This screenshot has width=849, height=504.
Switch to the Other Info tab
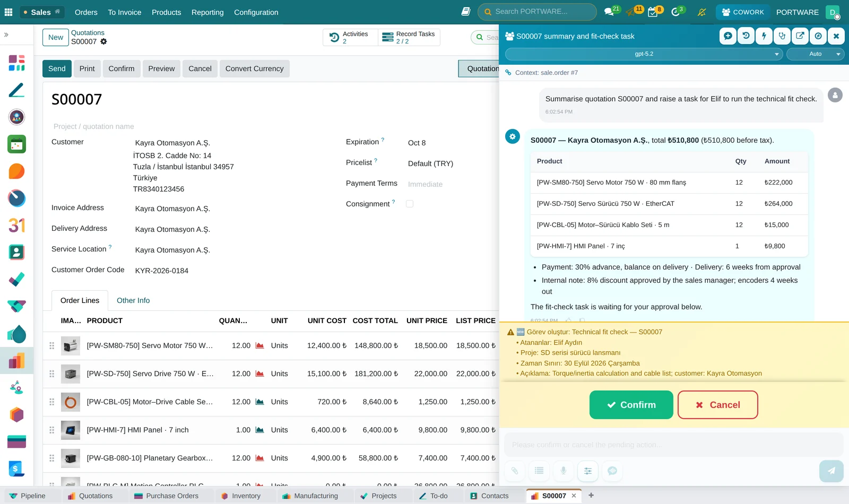(x=133, y=300)
